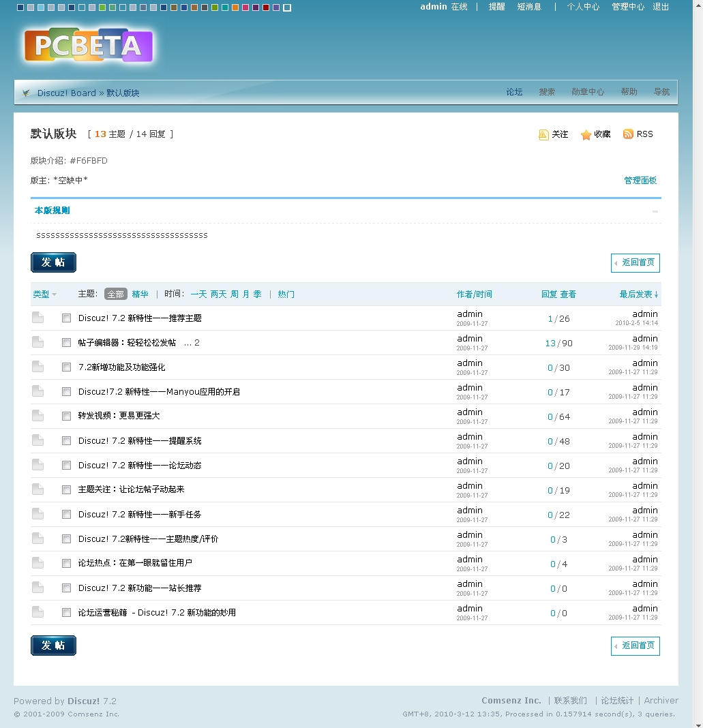Click the page's vertical scrollbar track

coord(698,364)
